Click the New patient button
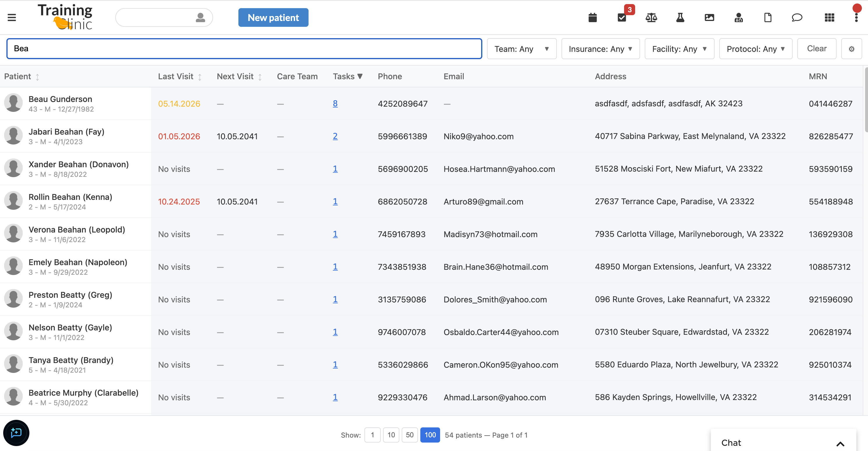Viewport: 868px width, 451px height. click(x=273, y=17)
